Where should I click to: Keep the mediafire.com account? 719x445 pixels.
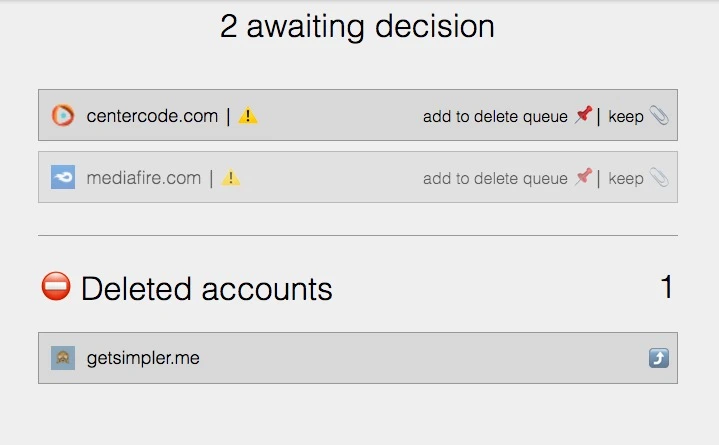click(x=626, y=179)
